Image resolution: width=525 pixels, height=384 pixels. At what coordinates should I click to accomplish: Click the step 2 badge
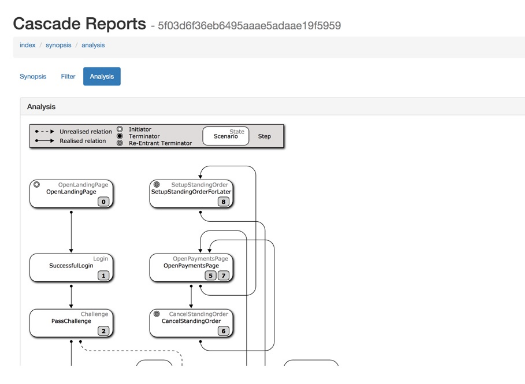[103, 331]
